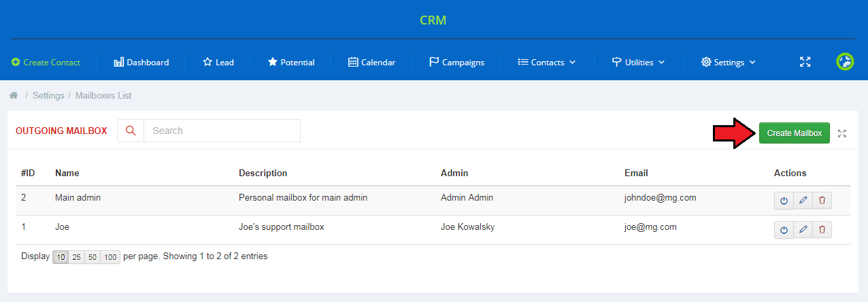Click the Mailboxes List breadcrumb
The height and width of the screenshot is (302, 868).
tap(103, 96)
